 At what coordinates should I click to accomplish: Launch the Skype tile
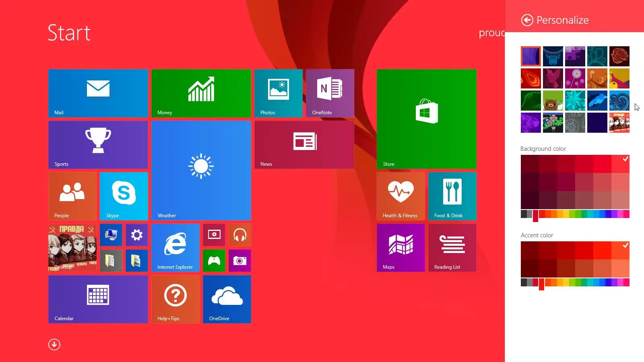(x=124, y=196)
